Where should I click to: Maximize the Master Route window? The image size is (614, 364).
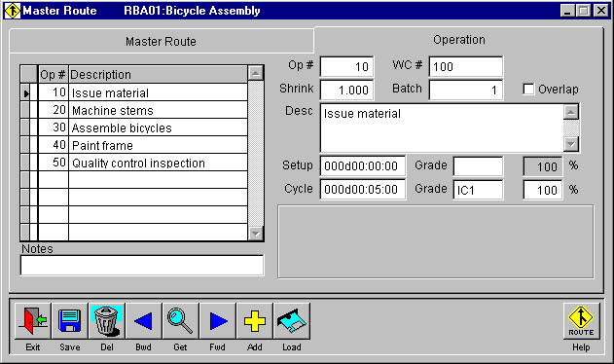coord(584,11)
